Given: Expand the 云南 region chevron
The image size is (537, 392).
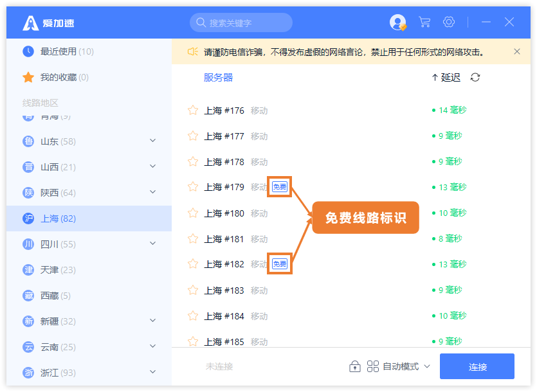Looking at the screenshot, I should [x=153, y=346].
